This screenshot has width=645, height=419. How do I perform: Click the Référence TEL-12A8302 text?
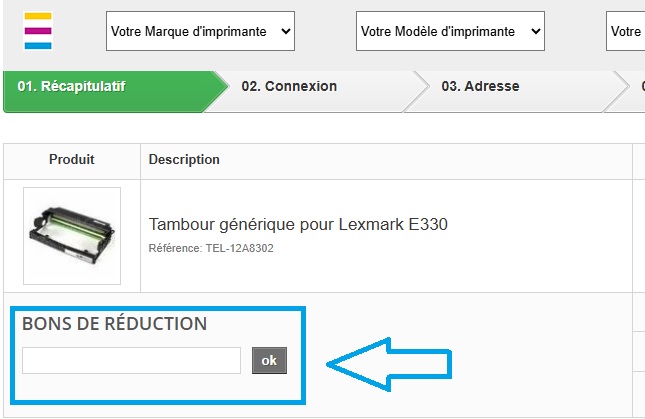211,248
